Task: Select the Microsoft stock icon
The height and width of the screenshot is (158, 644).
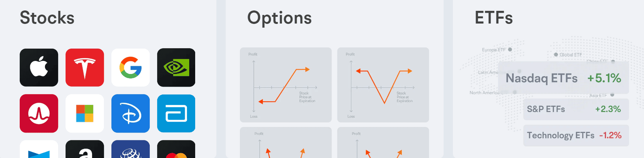Action: click(x=85, y=114)
